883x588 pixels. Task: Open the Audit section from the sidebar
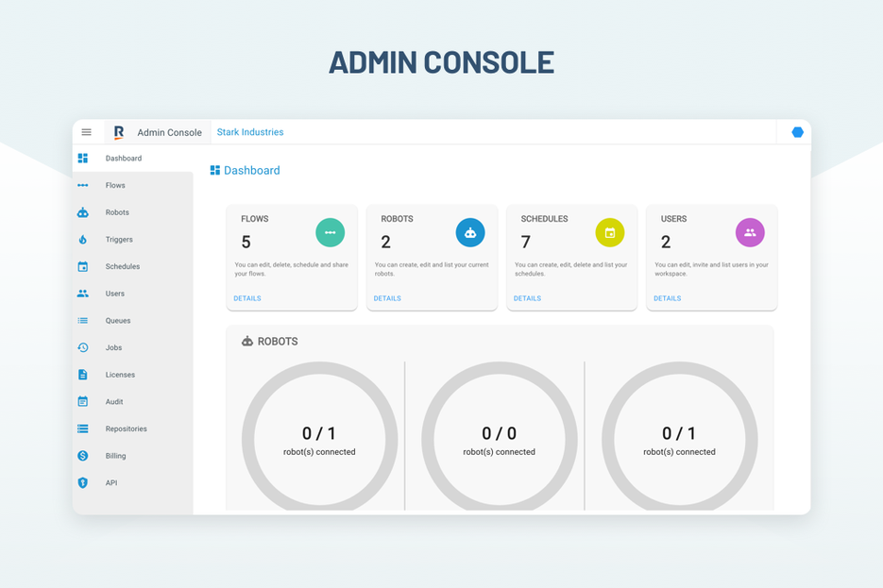85,401
